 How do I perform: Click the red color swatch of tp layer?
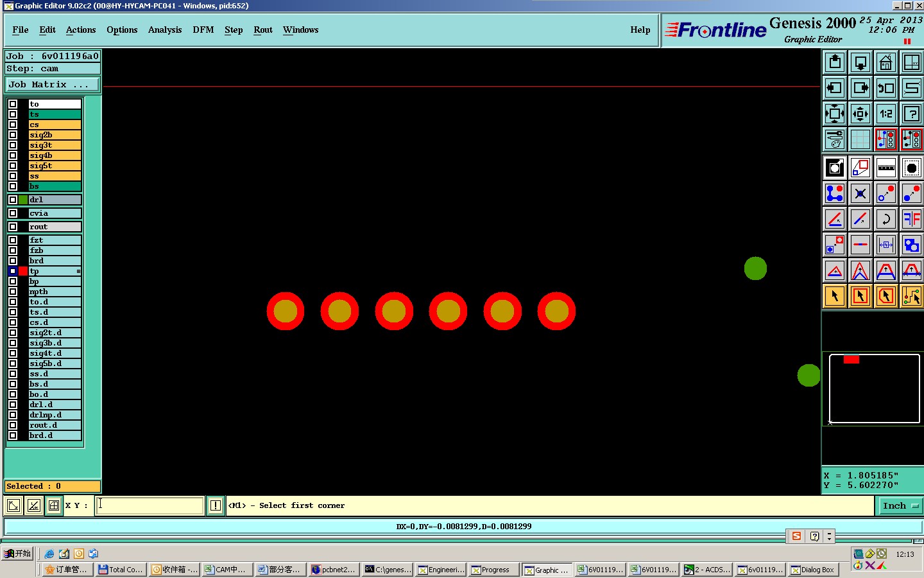pyautogui.click(x=23, y=271)
